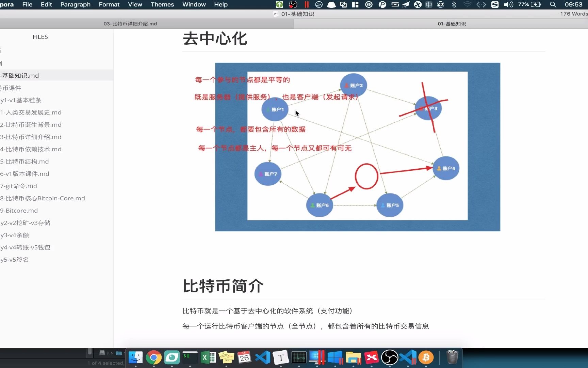This screenshot has width=588, height=368.
Task: Open 07-git命令.md from the file list
Action: pos(19,186)
